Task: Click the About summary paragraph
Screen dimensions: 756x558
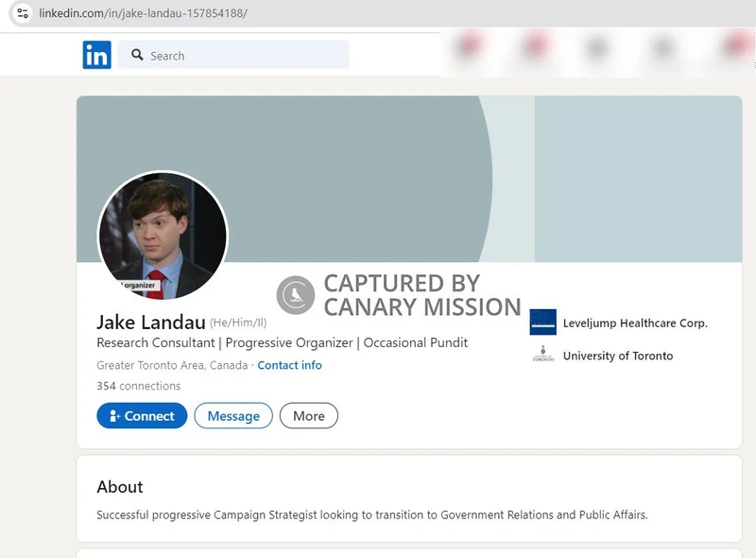Action: (372, 515)
